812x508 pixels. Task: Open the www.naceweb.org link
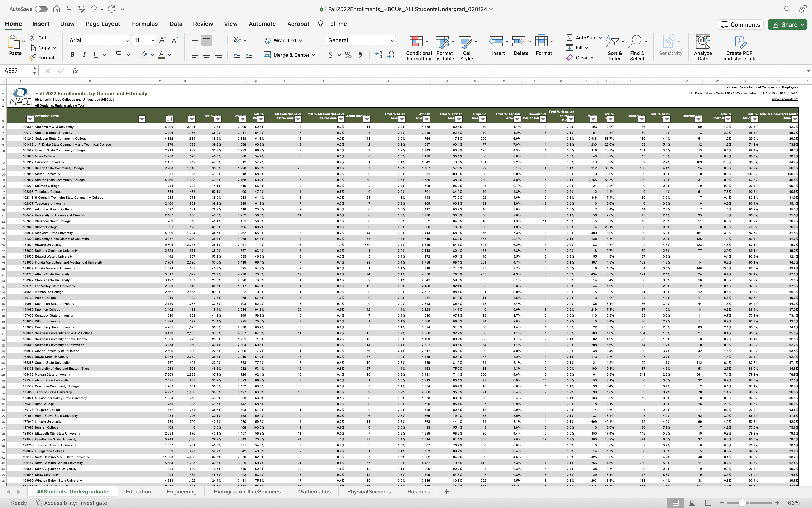click(x=785, y=99)
